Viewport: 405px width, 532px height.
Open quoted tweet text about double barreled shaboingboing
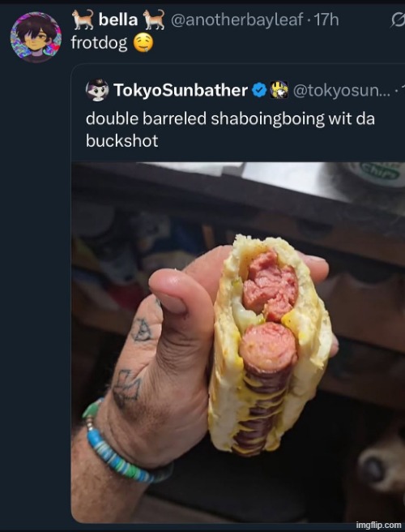[x=230, y=130]
